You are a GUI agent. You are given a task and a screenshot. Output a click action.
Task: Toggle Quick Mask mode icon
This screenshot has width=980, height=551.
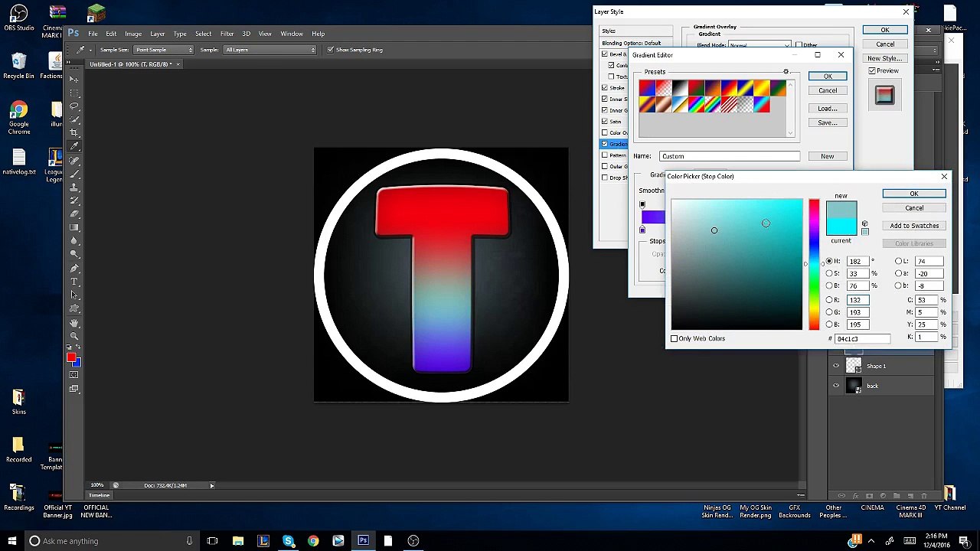coord(74,375)
